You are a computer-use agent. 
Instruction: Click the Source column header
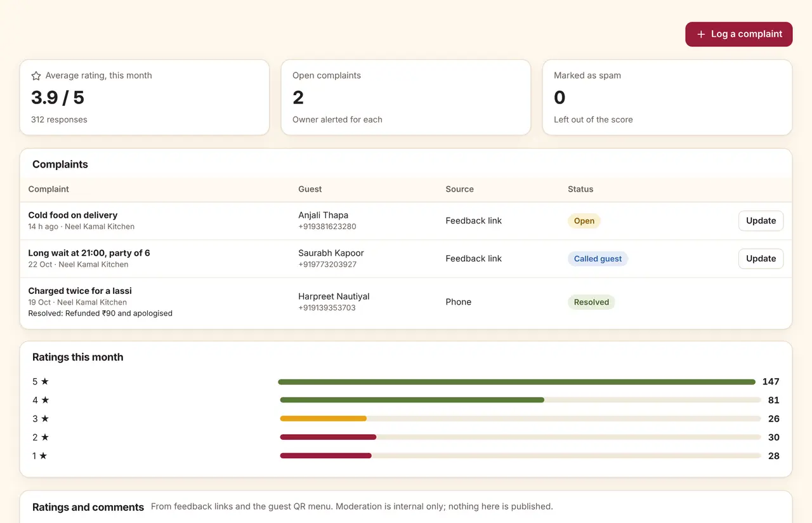(x=460, y=189)
